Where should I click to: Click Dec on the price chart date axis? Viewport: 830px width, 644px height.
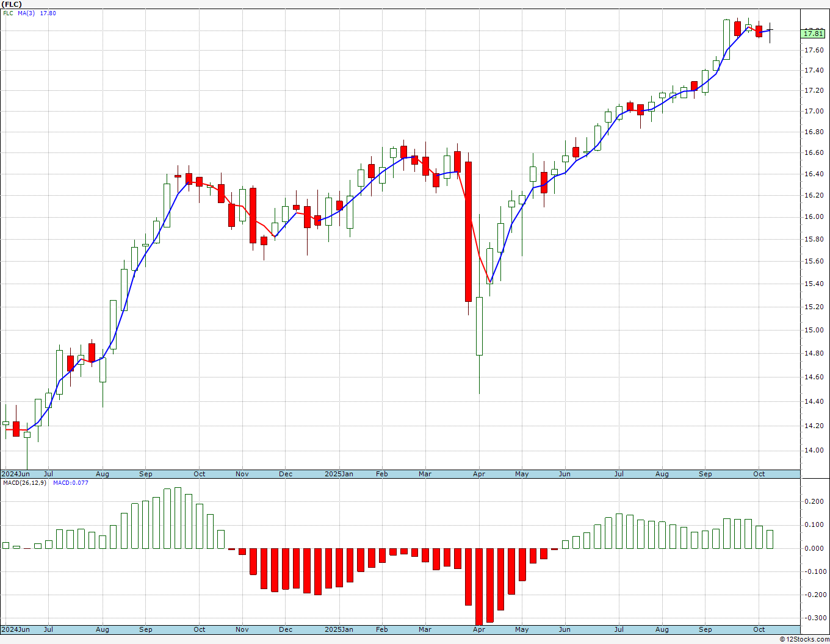pyautogui.click(x=286, y=474)
